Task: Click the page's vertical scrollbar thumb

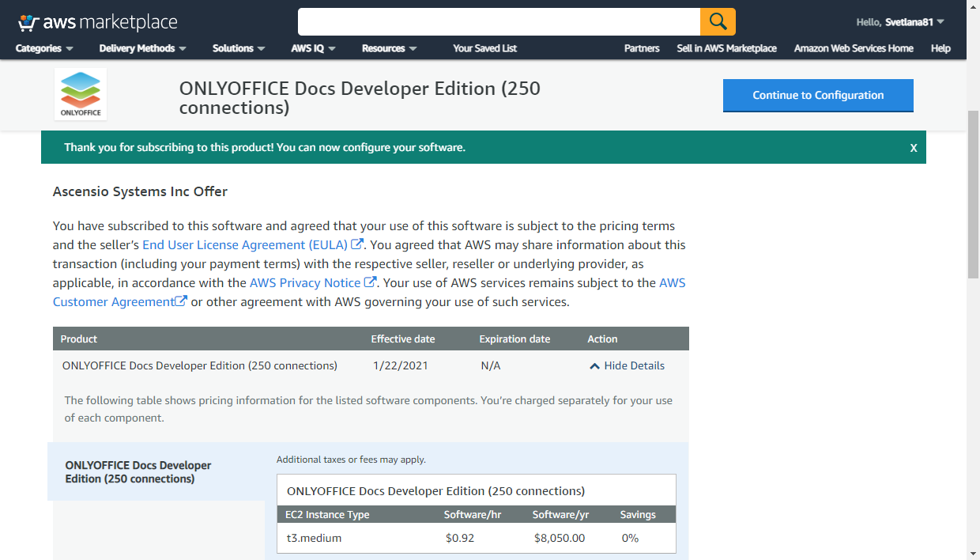Action: [x=973, y=194]
